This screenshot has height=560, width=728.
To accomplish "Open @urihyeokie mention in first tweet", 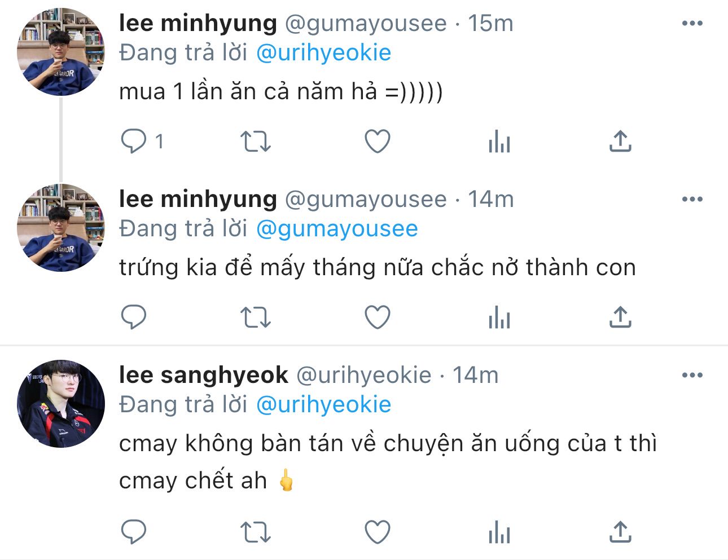I will tap(323, 53).
